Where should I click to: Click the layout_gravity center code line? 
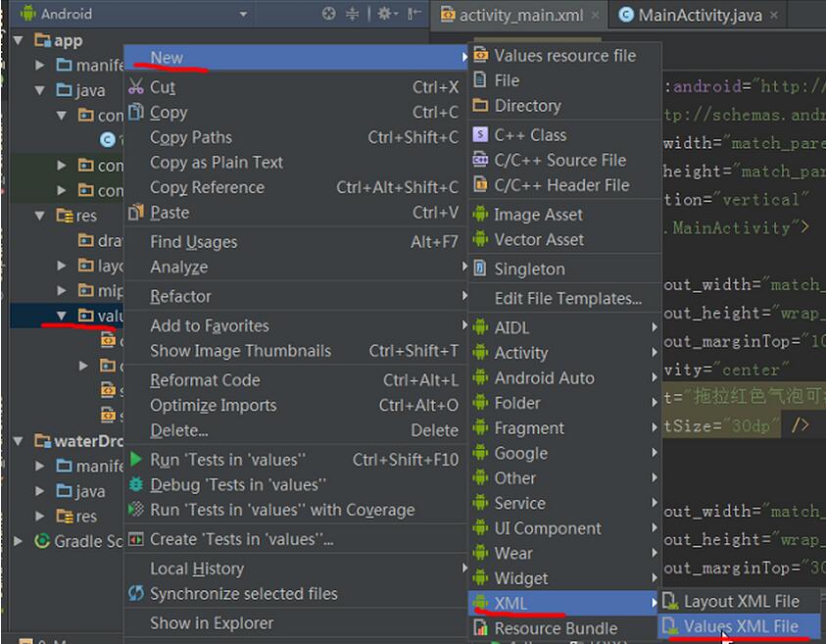[x=726, y=370]
